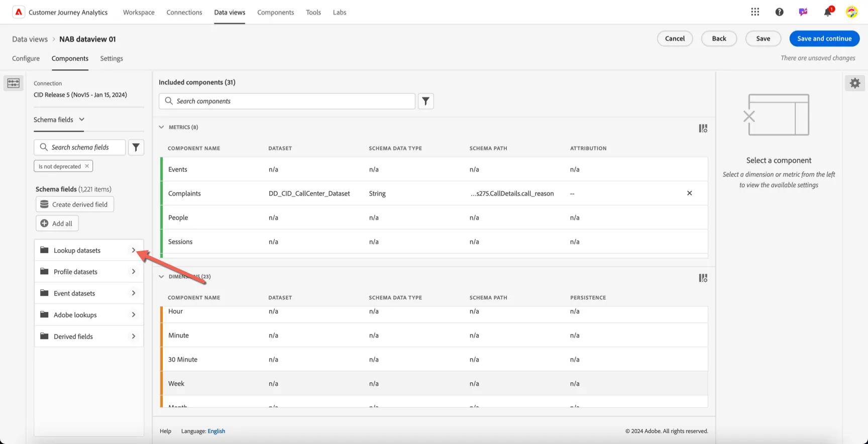Click the Lookup datasets folder icon

[44, 250]
